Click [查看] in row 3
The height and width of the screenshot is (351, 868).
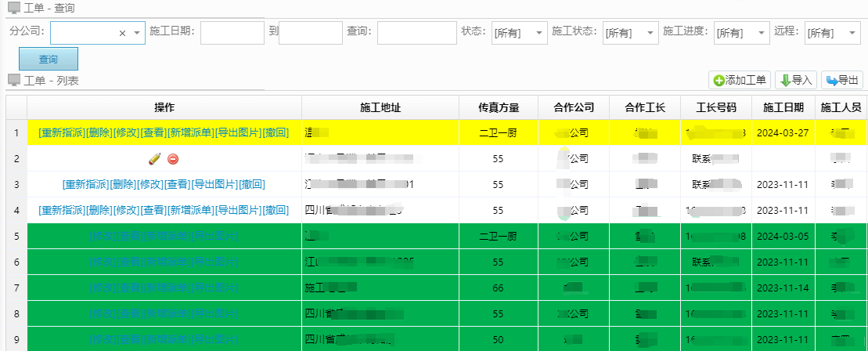coord(177,185)
